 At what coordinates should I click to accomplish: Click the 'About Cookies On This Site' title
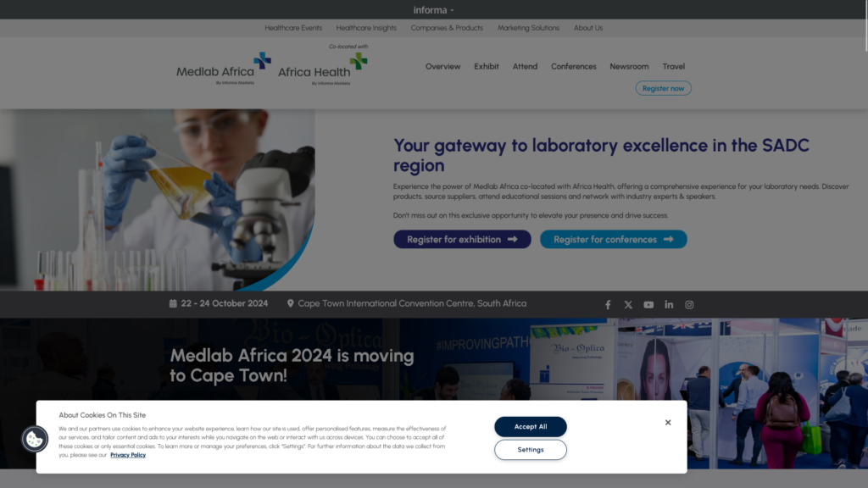tap(103, 415)
